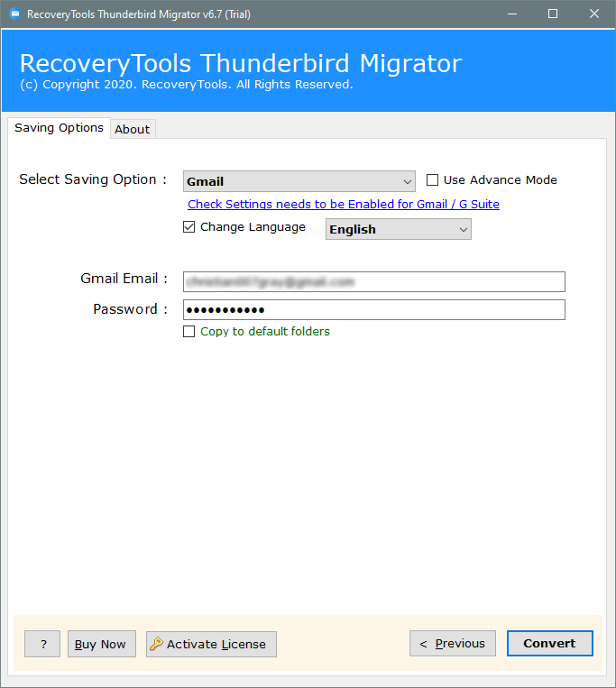
Task: Click the 'Select Saving Option :' label
Action: click(x=93, y=179)
